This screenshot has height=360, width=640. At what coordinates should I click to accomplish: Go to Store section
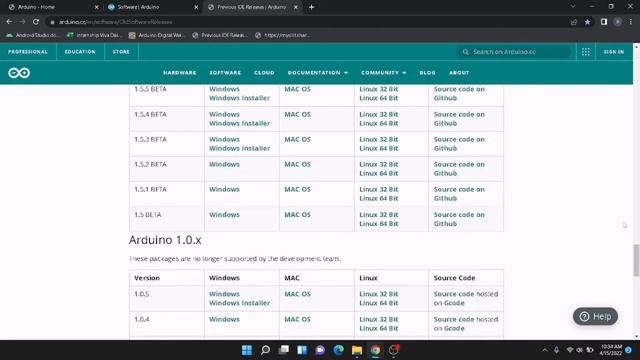pos(121,52)
